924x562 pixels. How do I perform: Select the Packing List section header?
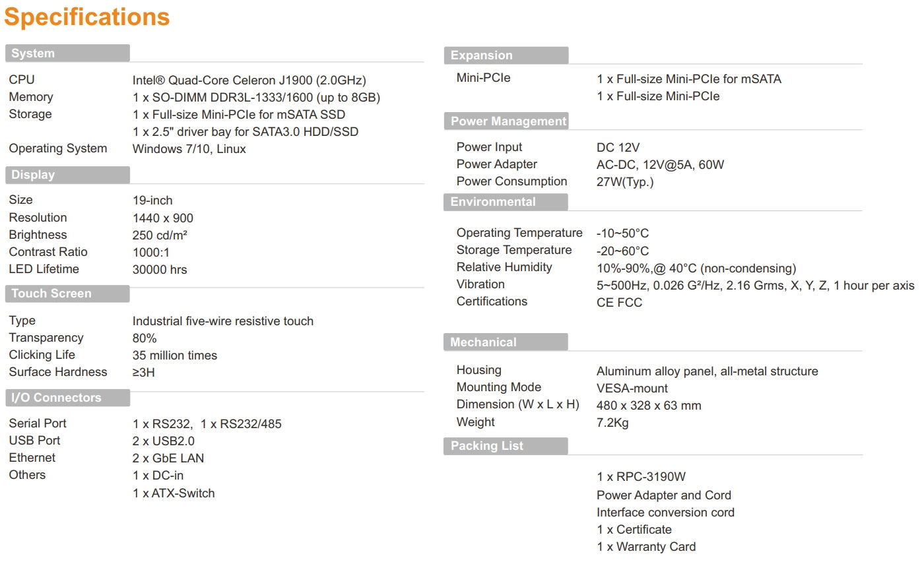(486, 446)
